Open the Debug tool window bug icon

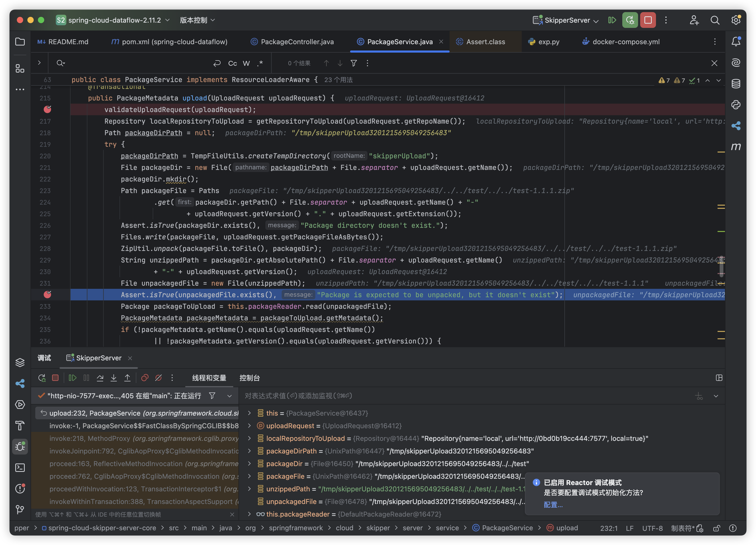tap(20, 446)
